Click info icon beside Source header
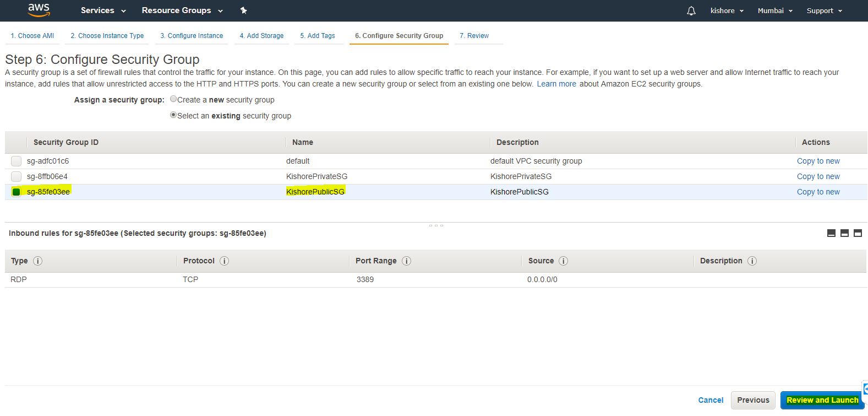The image size is (868, 416). point(564,261)
